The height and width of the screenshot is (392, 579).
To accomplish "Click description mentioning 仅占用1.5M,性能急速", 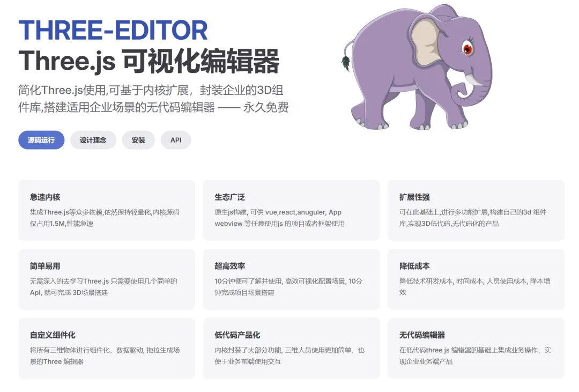I will [x=105, y=218].
